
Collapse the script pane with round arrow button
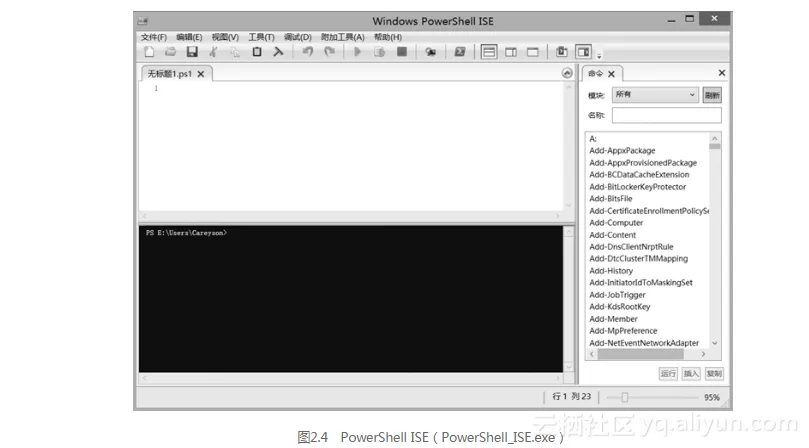click(567, 73)
